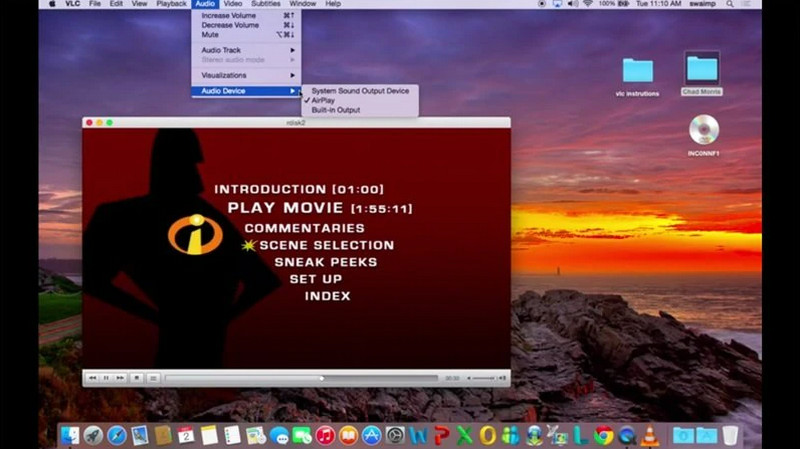Open the Video menu
Image resolution: width=800 pixels, height=449 pixels.
(x=233, y=4)
